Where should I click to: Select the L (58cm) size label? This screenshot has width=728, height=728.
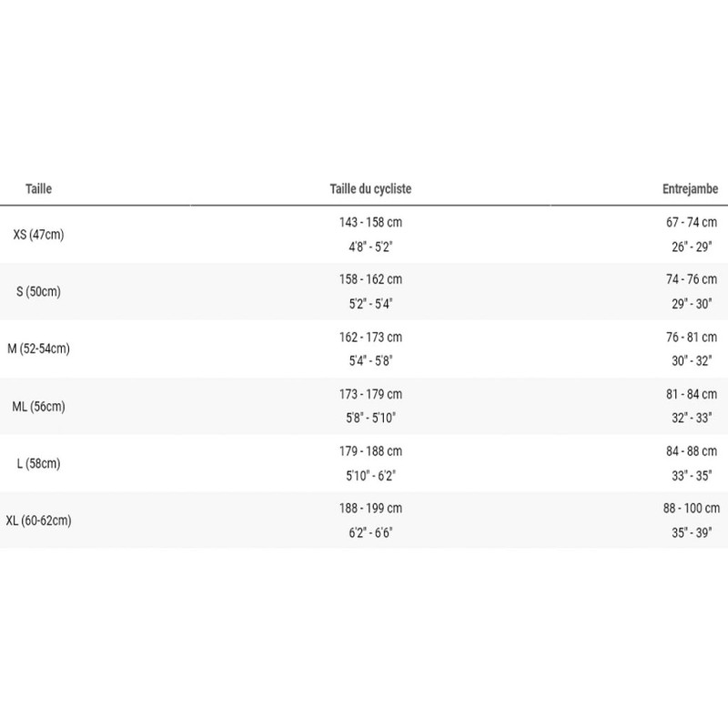click(38, 463)
